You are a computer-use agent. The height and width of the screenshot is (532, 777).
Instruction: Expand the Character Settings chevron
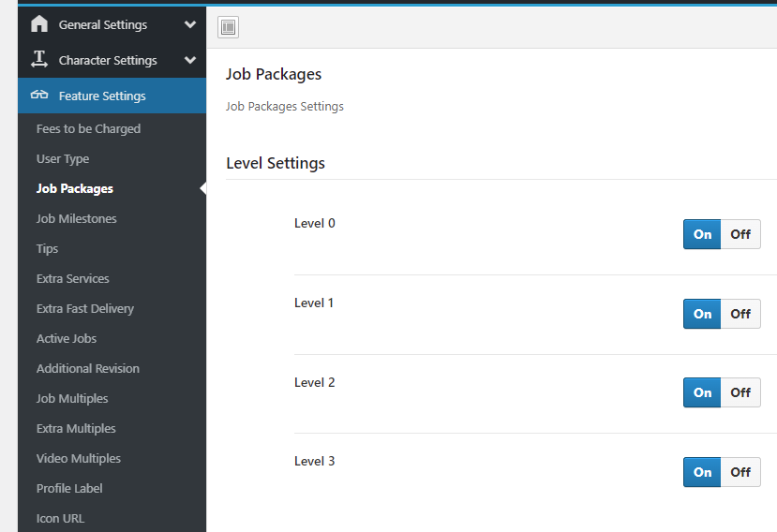tap(189, 60)
